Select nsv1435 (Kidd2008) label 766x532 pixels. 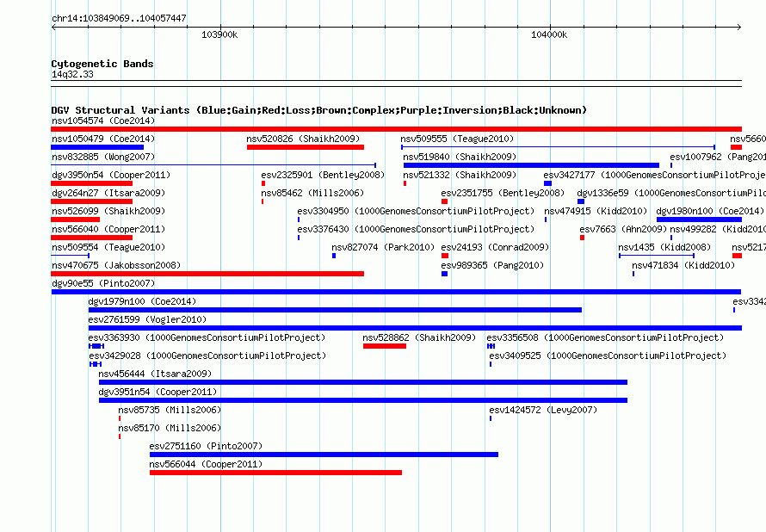pos(664,247)
